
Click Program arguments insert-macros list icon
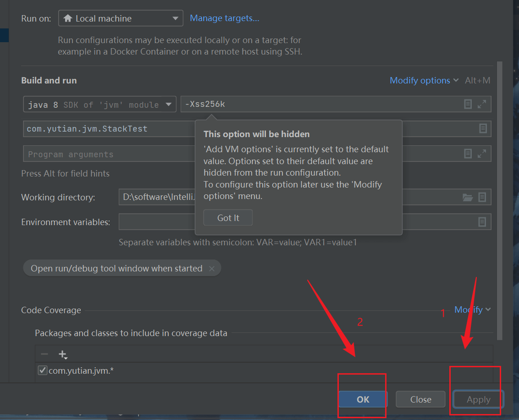point(468,154)
